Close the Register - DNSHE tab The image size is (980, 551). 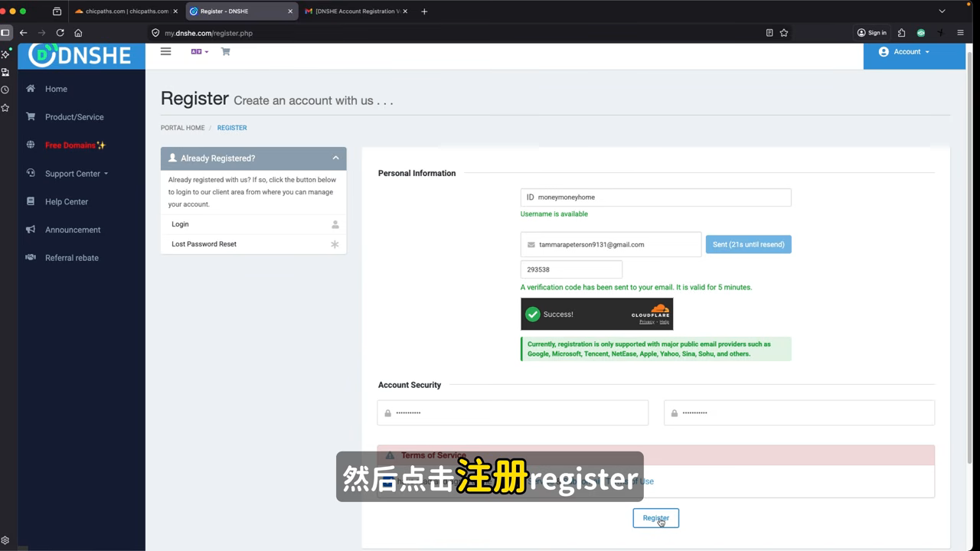tap(290, 11)
